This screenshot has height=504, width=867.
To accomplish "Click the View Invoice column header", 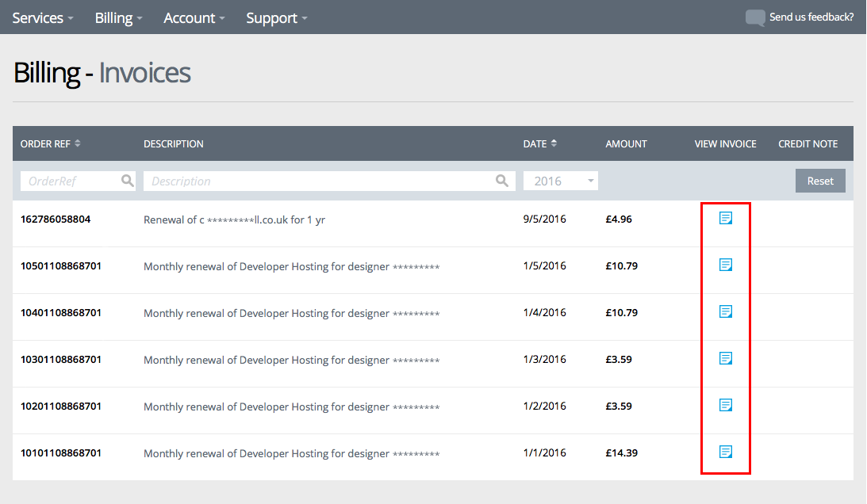I will point(726,143).
